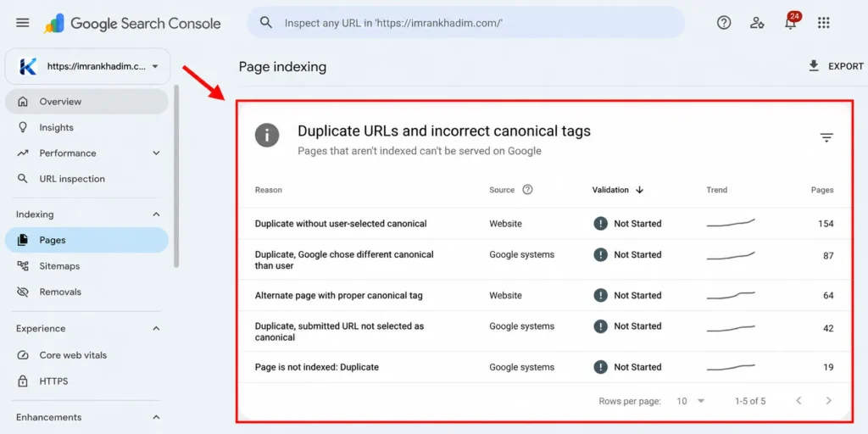Click the Pages column header
Screen dimensions: 868x434
pos(822,190)
